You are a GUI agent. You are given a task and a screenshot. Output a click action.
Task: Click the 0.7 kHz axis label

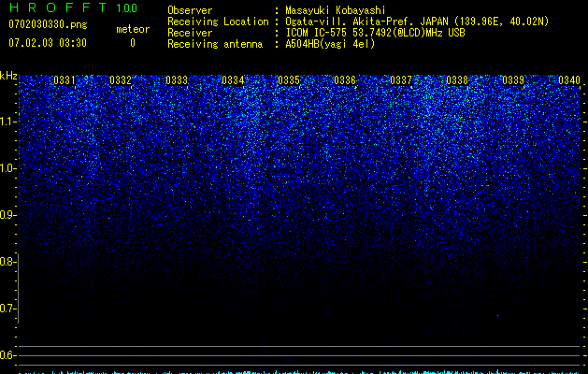click(8, 309)
